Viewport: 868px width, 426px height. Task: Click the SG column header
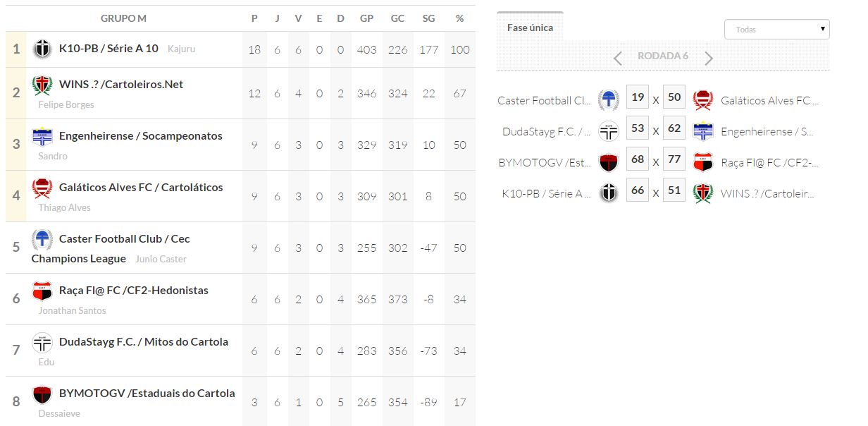pos(428,18)
